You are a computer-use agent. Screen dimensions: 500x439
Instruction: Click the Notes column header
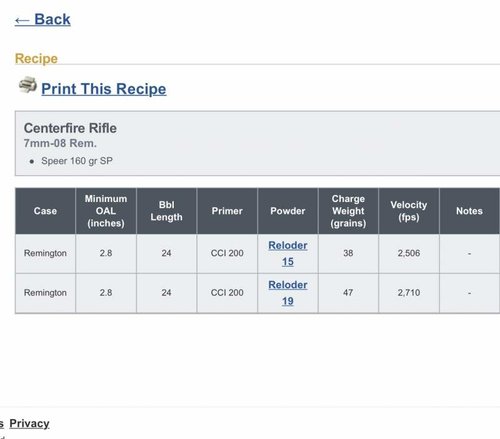tap(470, 211)
